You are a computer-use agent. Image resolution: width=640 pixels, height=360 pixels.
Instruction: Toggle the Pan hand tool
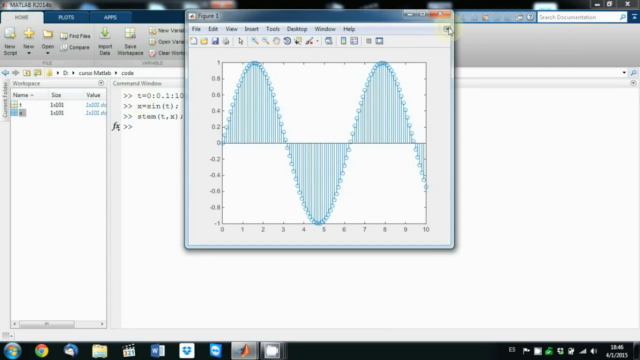276,41
